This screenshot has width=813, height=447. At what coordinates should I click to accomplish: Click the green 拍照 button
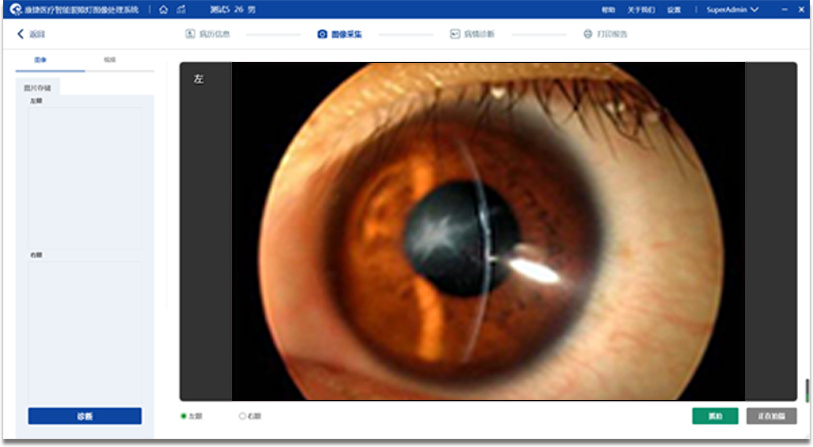point(715,416)
